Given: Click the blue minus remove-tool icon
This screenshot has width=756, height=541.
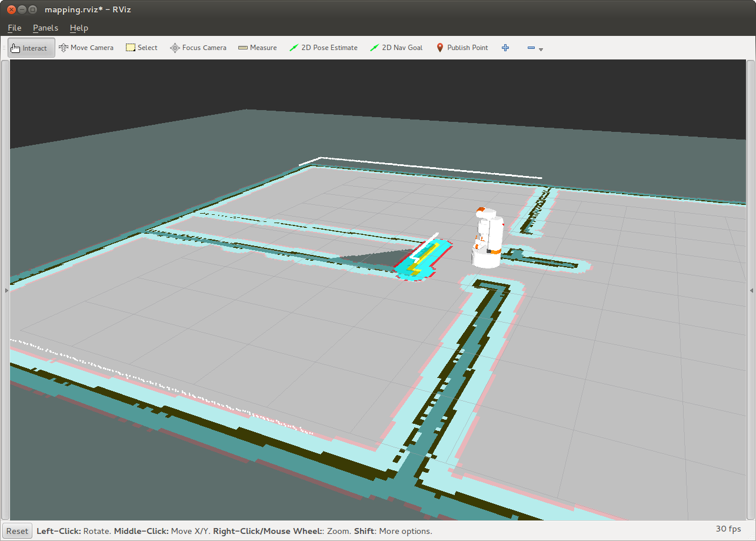Looking at the screenshot, I should click(x=531, y=48).
